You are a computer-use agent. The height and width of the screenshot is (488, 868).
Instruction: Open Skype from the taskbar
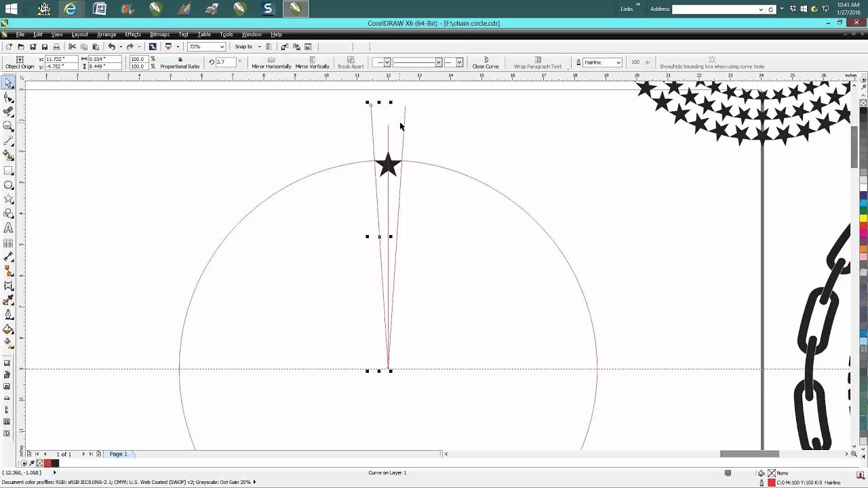(x=268, y=9)
